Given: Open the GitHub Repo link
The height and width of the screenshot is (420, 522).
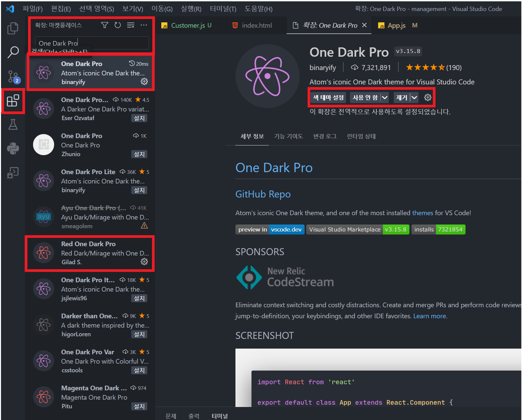Looking at the screenshot, I should (x=263, y=194).
